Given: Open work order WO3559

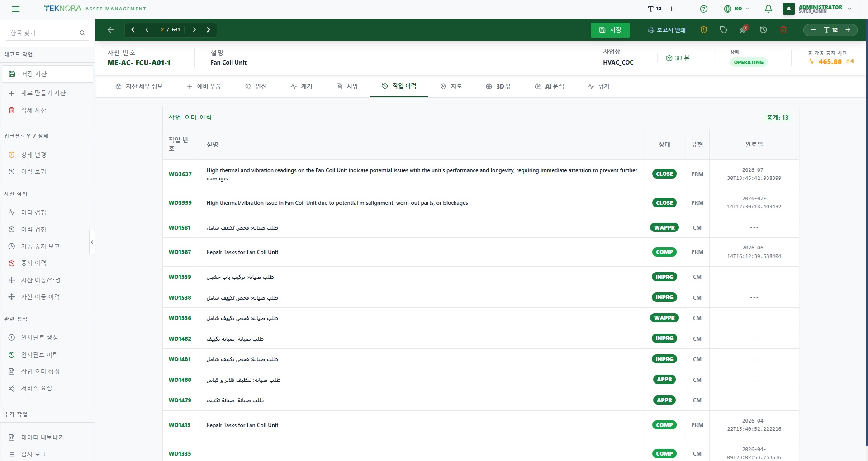Looking at the screenshot, I should 180,203.
